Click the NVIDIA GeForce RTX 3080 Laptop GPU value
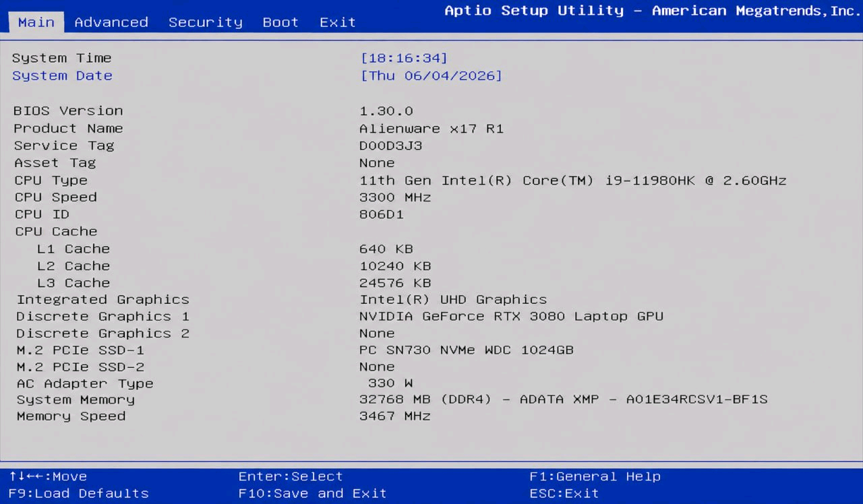 click(512, 316)
